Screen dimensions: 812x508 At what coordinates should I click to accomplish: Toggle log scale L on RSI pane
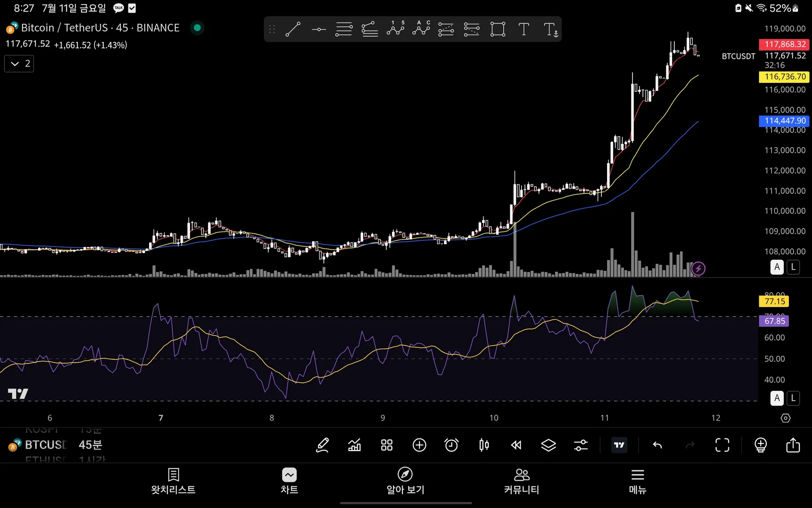(793, 398)
